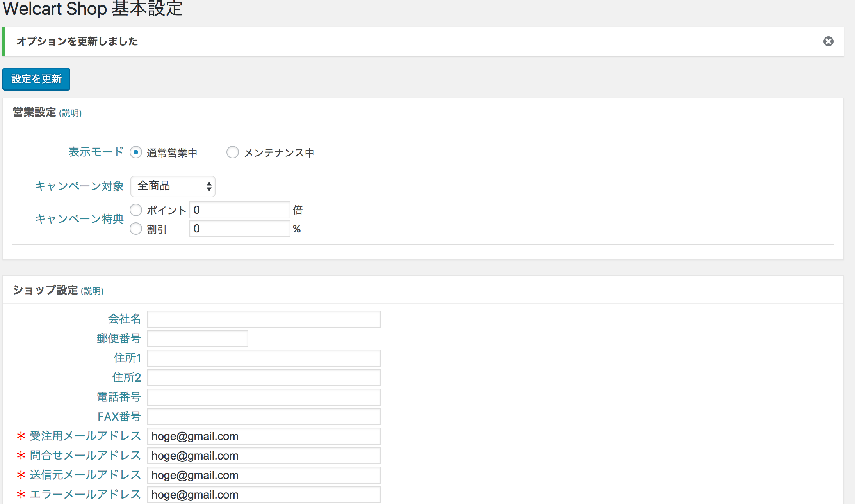Image resolution: width=855 pixels, height=504 pixels.
Task: Click the キャンペーン特典 label
Action: pos(80,219)
